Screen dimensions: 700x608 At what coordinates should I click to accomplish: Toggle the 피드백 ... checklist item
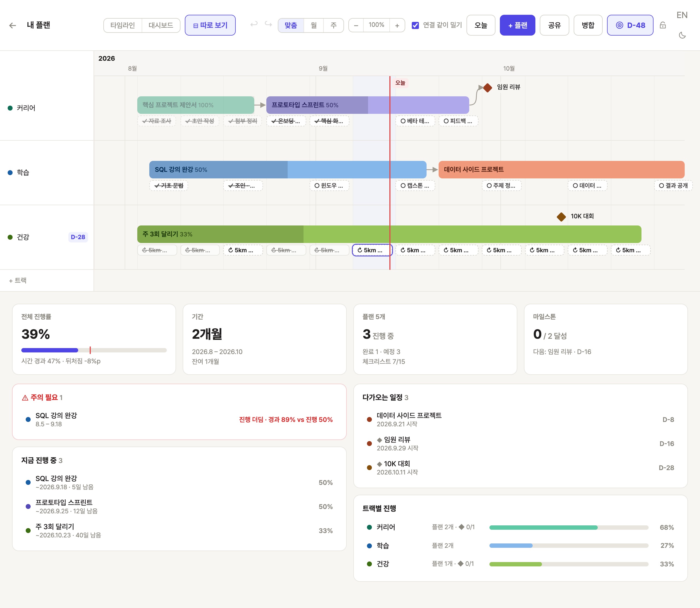click(x=458, y=121)
